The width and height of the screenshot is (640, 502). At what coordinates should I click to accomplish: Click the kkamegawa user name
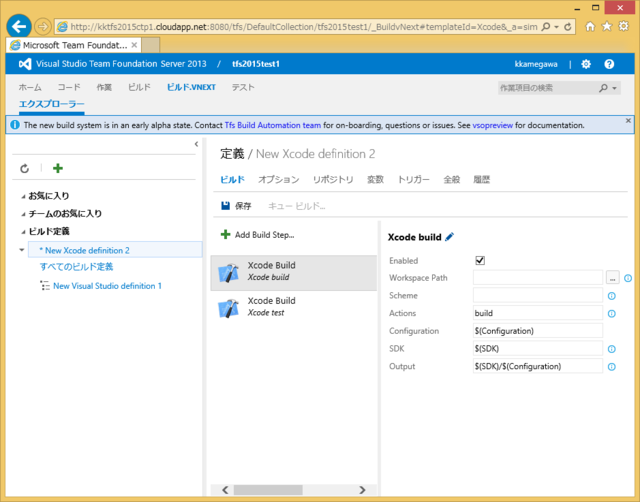point(536,64)
